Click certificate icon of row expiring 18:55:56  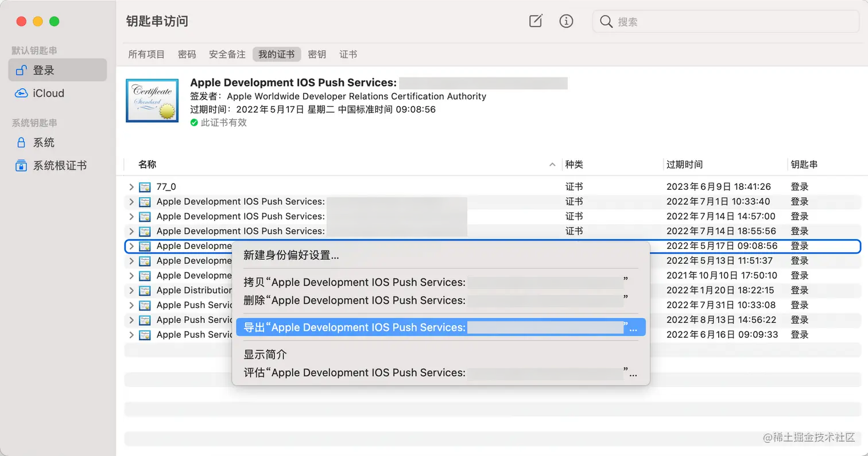click(145, 231)
